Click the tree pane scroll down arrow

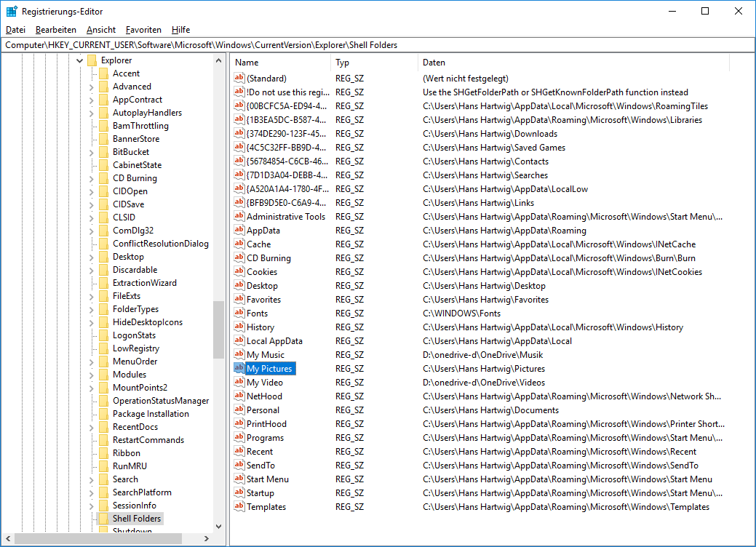218,527
